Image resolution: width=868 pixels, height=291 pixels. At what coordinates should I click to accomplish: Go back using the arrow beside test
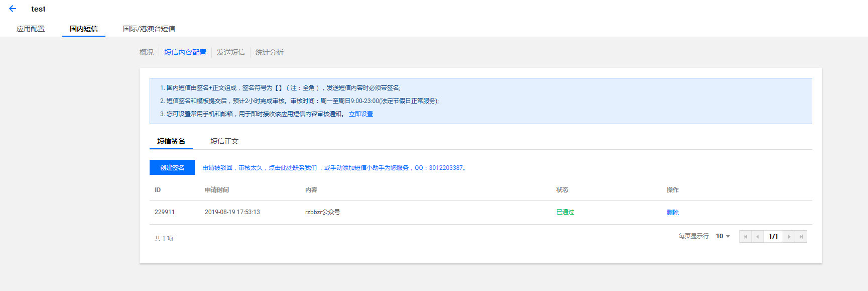click(13, 9)
